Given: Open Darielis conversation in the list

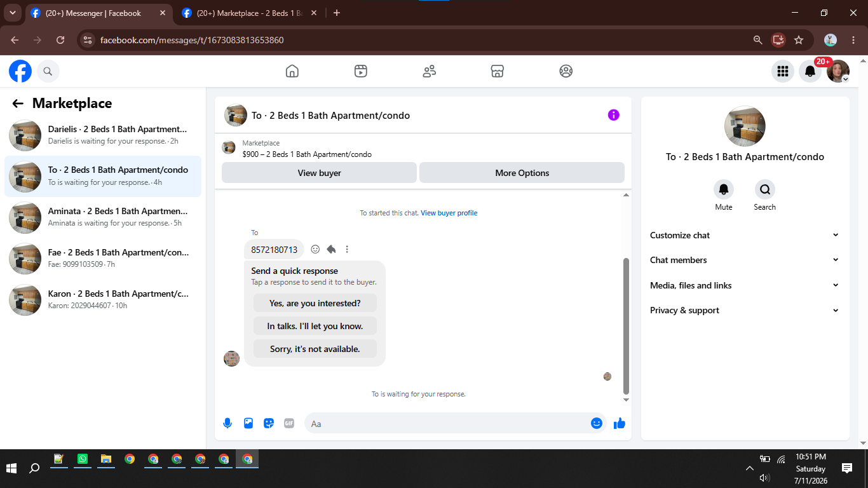Looking at the screenshot, I should pyautogui.click(x=103, y=135).
